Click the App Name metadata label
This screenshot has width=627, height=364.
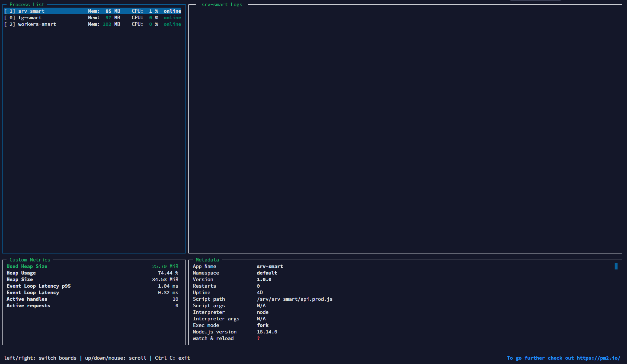[204, 267]
